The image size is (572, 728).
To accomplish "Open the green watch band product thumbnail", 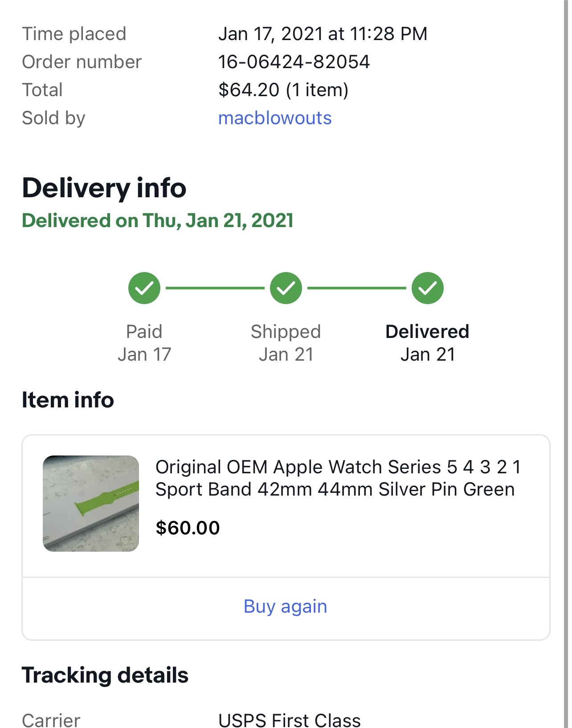I will coord(91,504).
